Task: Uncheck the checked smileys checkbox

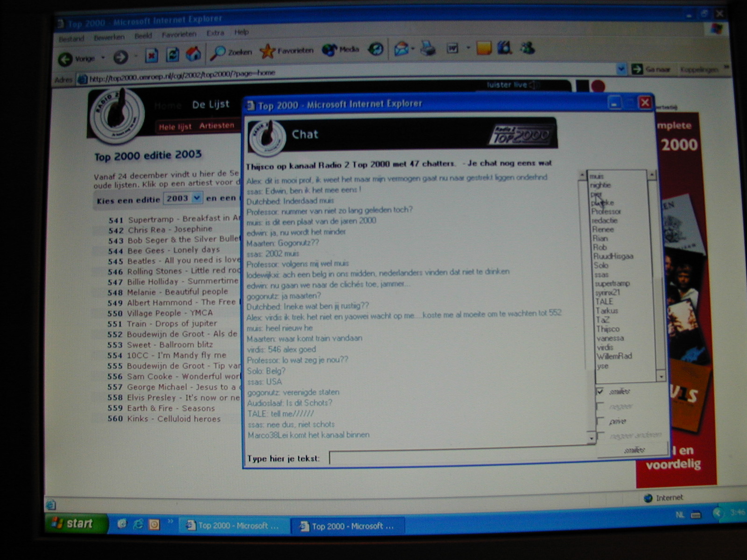Action: (x=600, y=391)
